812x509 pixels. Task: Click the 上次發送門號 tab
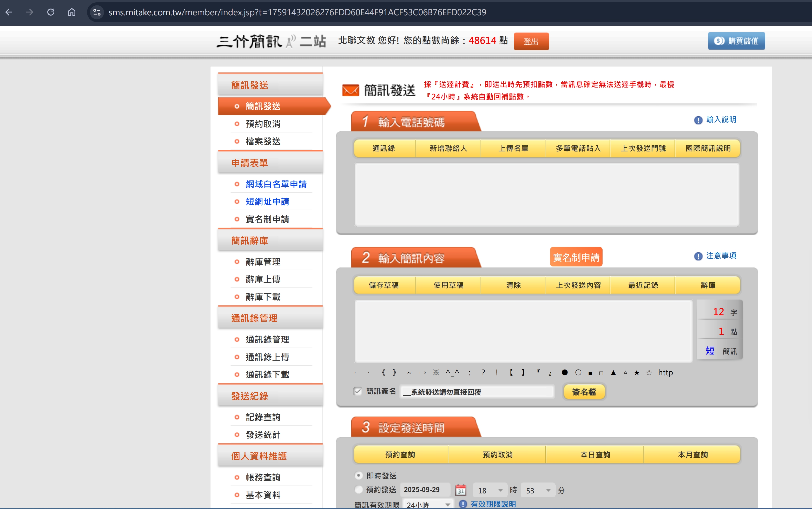pyautogui.click(x=643, y=148)
